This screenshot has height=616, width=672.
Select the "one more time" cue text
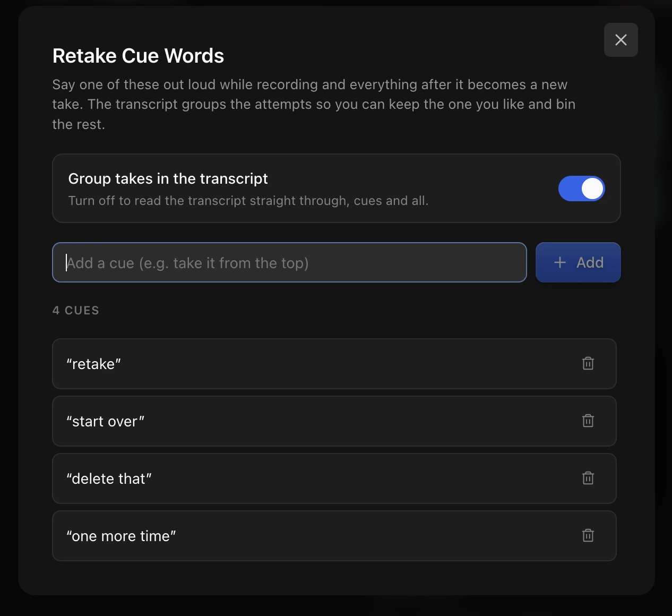pyautogui.click(x=121, y=536)
